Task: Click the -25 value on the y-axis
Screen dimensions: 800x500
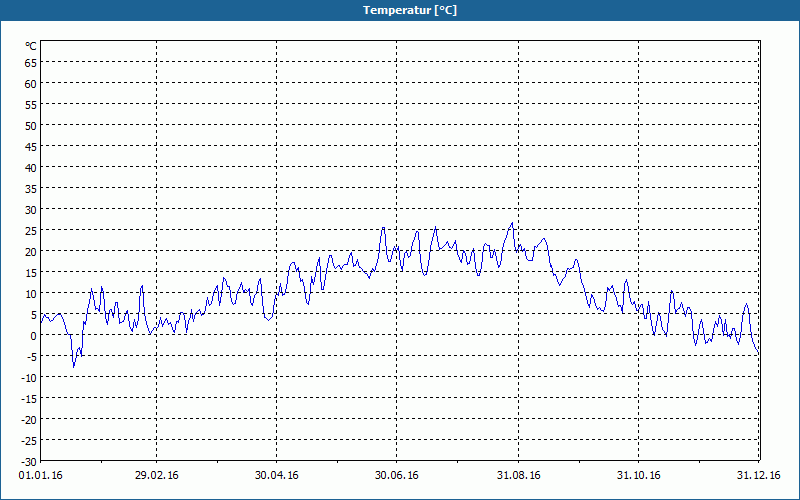Action: (29, 441)
